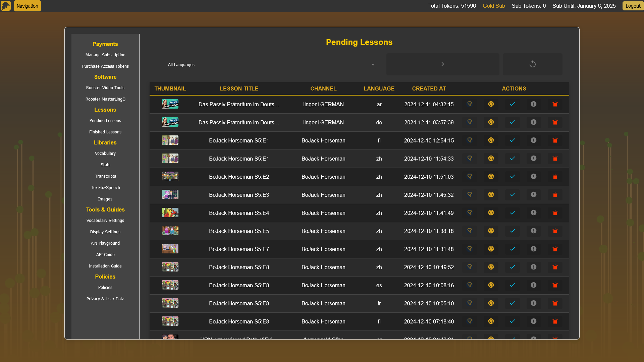644x362 pixels.
Task: Open film reel icon for S5:E8 lesson created 07:18:40
Action: (491, 321)
